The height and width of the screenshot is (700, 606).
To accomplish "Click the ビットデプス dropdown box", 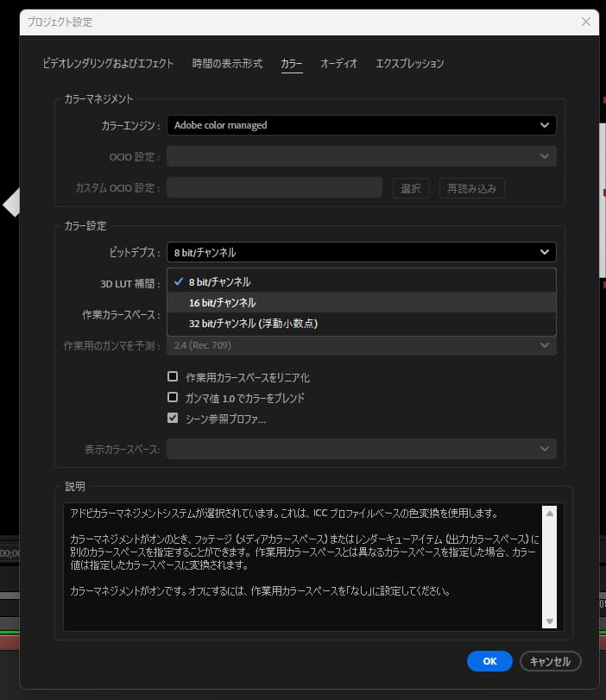I will pos(361,252).
